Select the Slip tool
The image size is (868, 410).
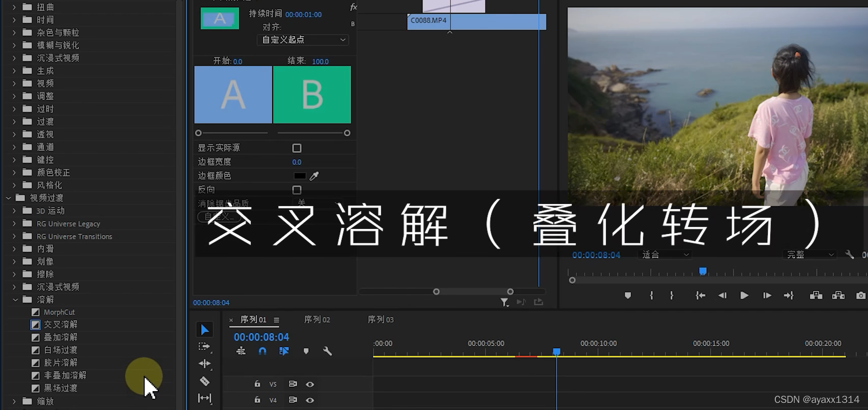(205, 398)
